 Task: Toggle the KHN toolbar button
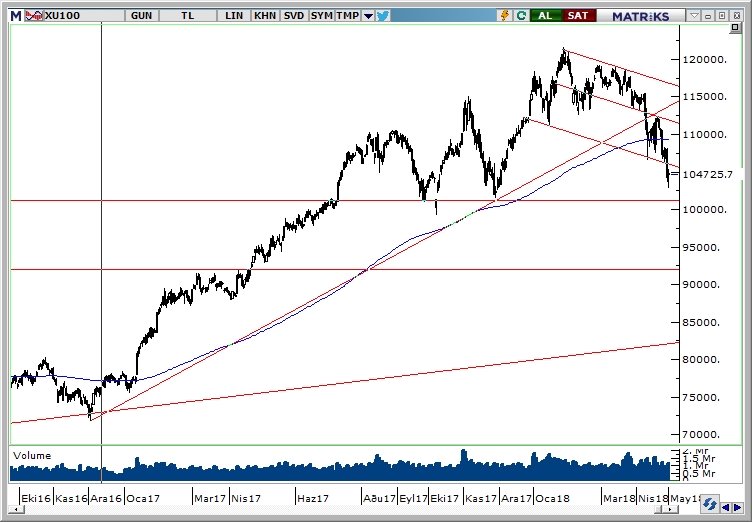265,16
